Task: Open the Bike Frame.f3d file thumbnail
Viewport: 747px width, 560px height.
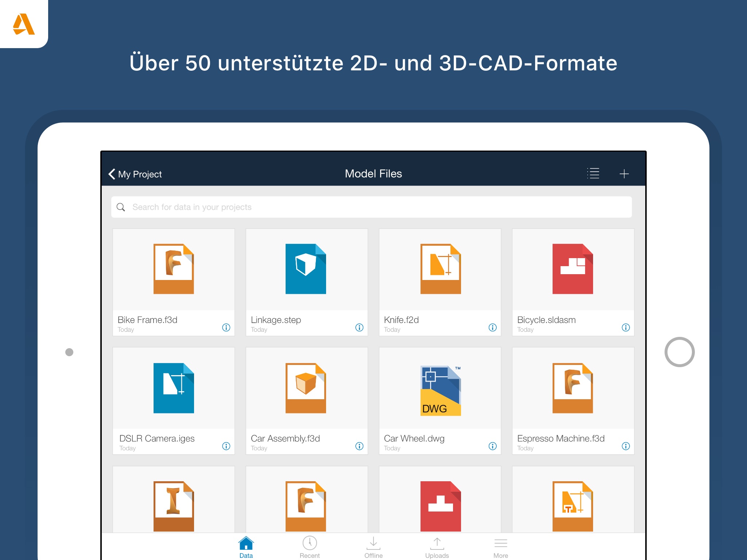Action: pos(174,269)
